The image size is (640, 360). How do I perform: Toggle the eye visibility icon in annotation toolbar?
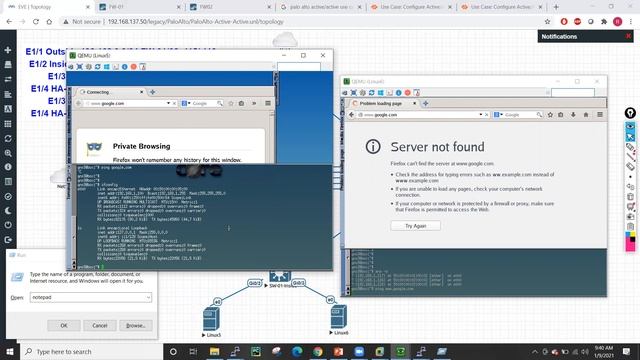point(630,127)
